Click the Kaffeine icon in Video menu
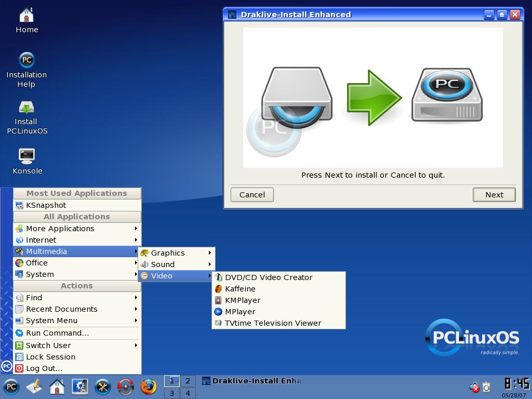The width and height of the screenshot is (532, 399). (x=218, y=289)
